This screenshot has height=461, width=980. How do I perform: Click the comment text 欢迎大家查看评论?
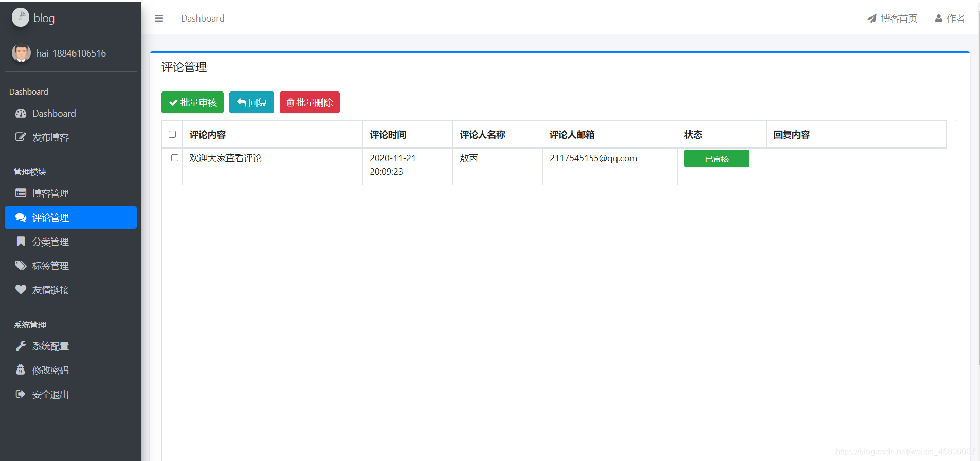pyautogui.click(x=226, y=158)
